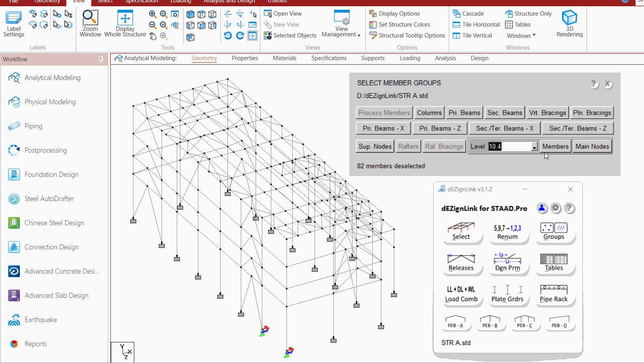Click the Level 10.4 value field
The image size is (644, 363).
click(x=509, y=147)
